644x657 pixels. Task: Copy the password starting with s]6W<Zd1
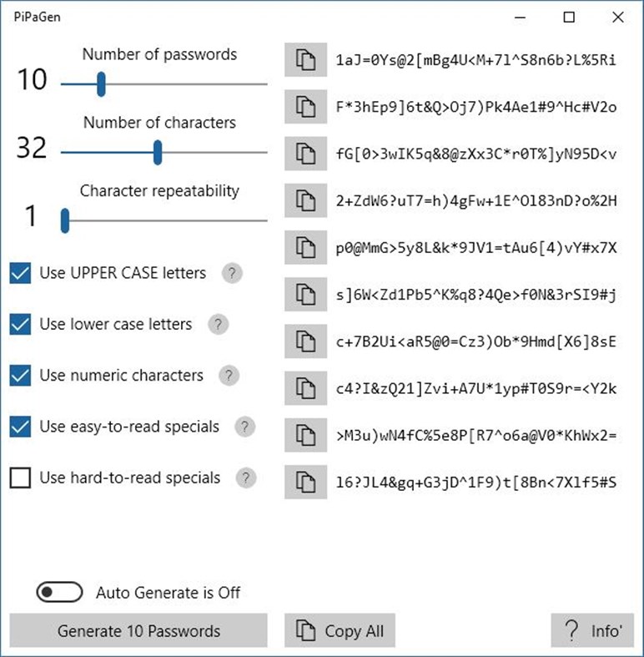305,294
